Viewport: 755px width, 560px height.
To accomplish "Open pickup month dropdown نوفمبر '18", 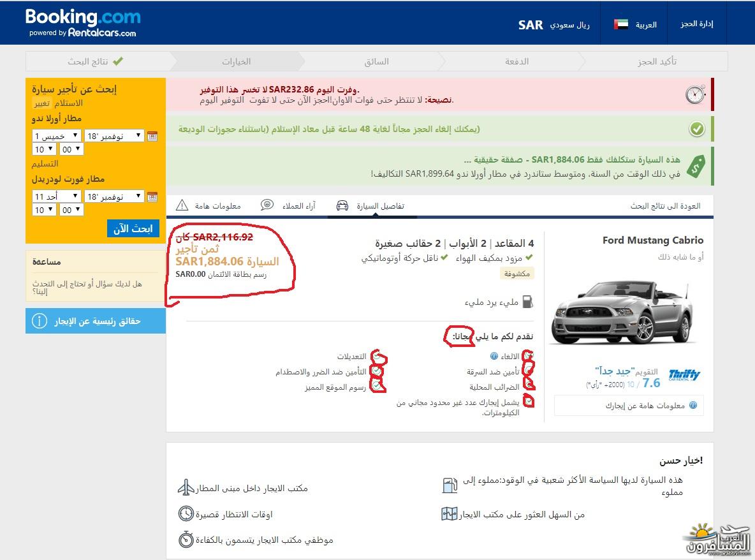I will (x=114, y=136).
